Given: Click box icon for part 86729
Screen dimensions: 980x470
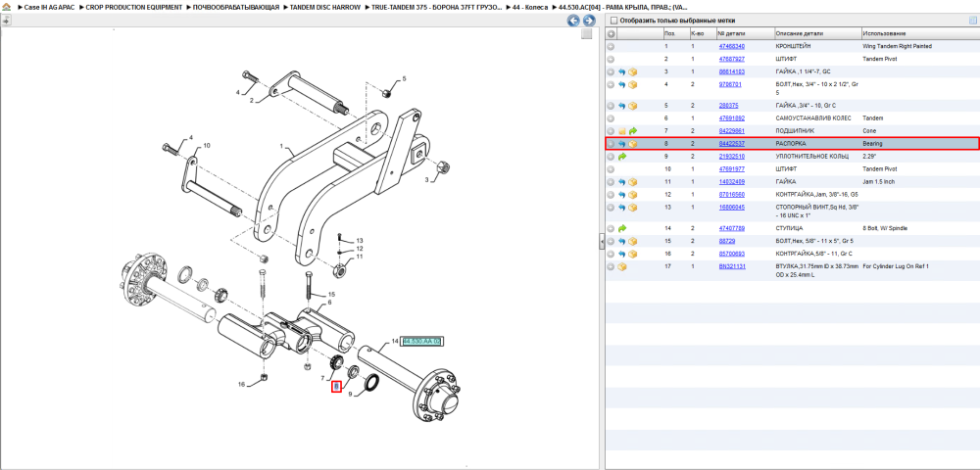Looking at the screenshot, I should click(632, 241).
